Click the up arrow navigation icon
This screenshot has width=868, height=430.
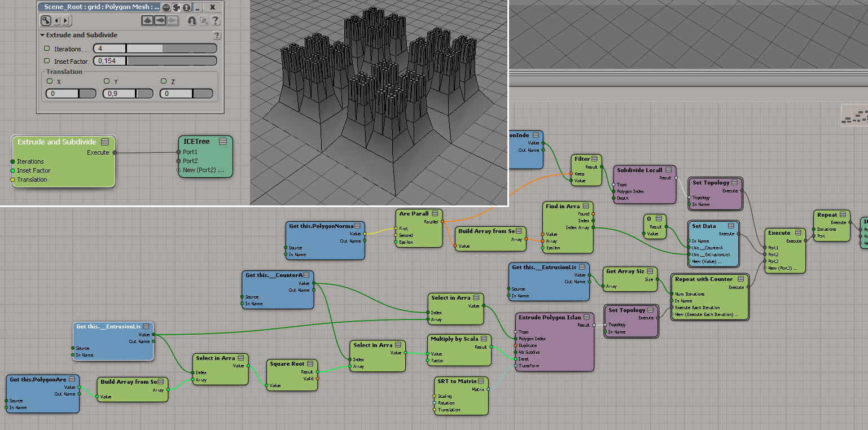click(147, 21)
